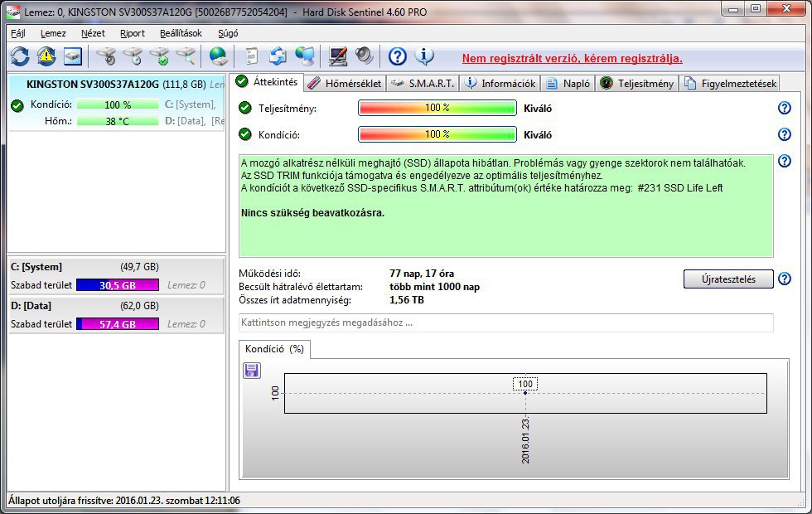Click the D: free space 57,4 GB bar
The image size is (812, 514).
(x=118, y=324)
